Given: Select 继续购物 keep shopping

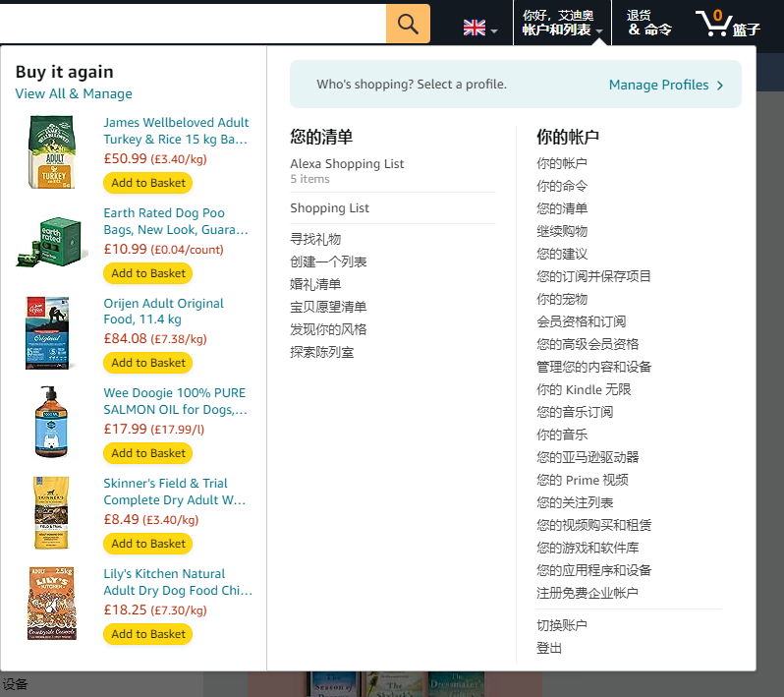Looking at the screenshot, I should [x=562, y=231].
